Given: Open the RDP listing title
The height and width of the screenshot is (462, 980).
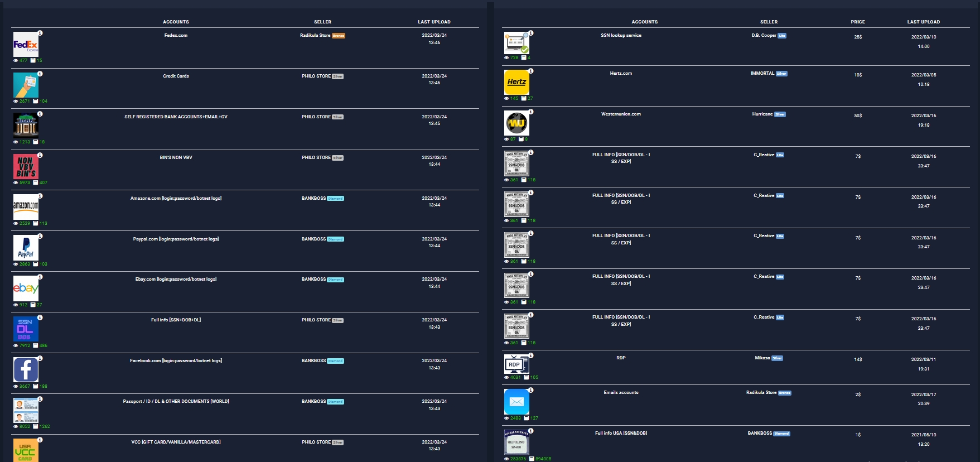Looking at the screenshot, I should [621, 358].
